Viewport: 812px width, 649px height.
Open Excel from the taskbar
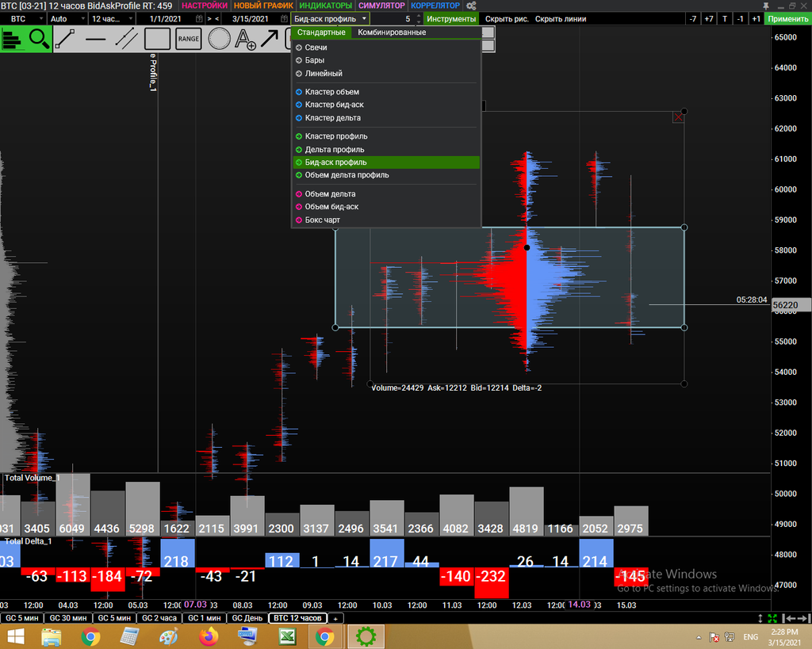click(x=287, y=636)
